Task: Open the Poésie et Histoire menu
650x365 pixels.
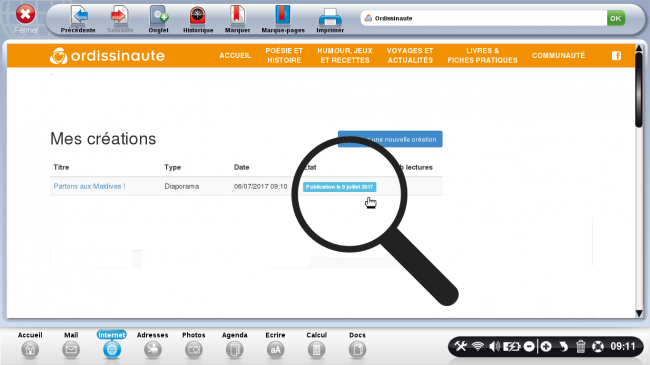Action: click(284, 56)
